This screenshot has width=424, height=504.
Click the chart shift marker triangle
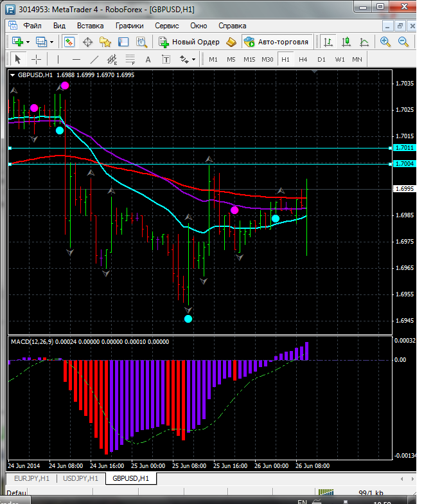[315, 72]
